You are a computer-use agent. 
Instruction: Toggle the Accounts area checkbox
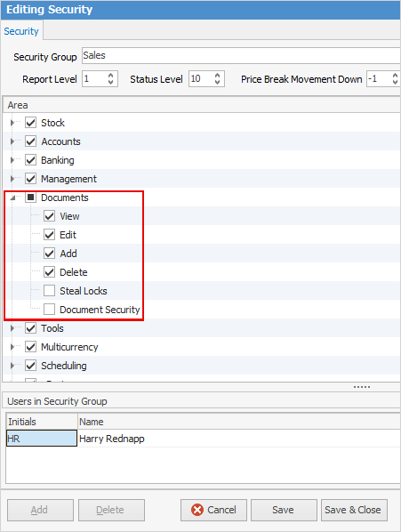(30, 141)
